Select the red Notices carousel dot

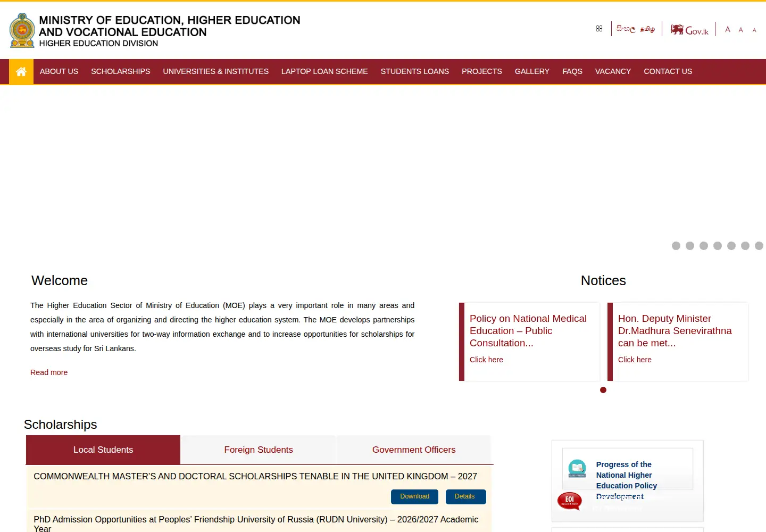pyautogui.click(x=603, y=390)
